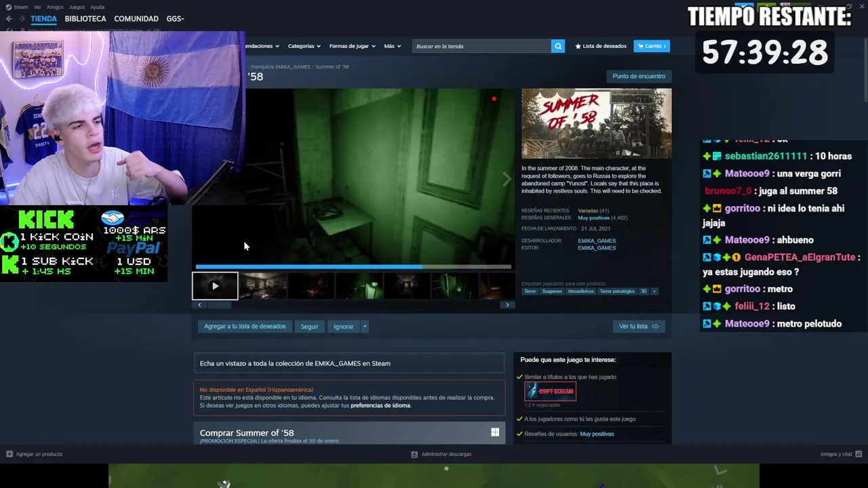This screenshot has width=868, height=488.
Task: Click the plus button to add tags
Action: (x=654, y=291)
